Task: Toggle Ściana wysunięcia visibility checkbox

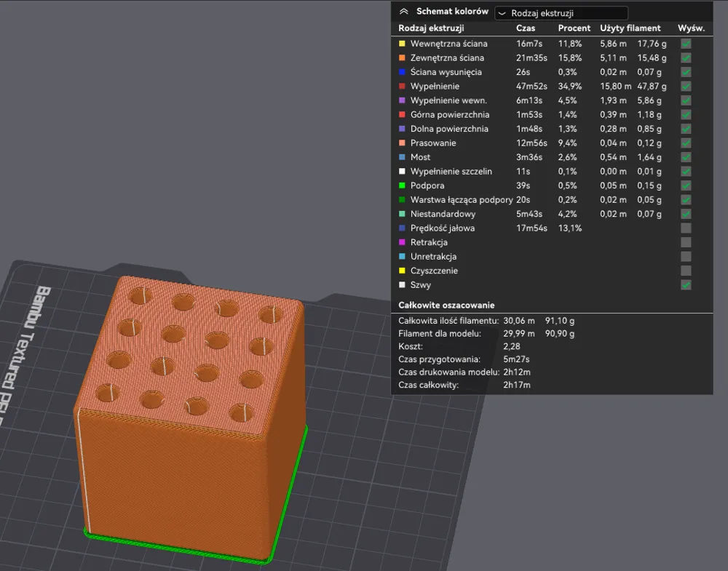Action: [x=686, y=72]
